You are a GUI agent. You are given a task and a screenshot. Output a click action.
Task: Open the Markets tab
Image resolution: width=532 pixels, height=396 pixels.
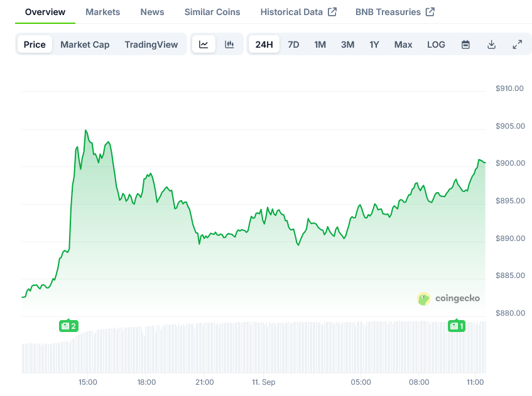(103, 12)
